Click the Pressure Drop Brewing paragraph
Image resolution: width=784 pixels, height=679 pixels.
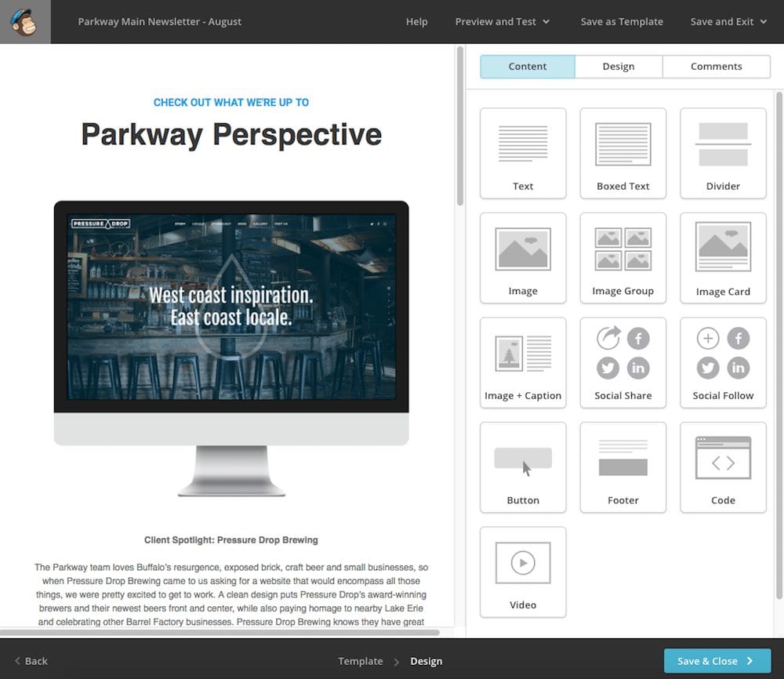pos(231,594)
